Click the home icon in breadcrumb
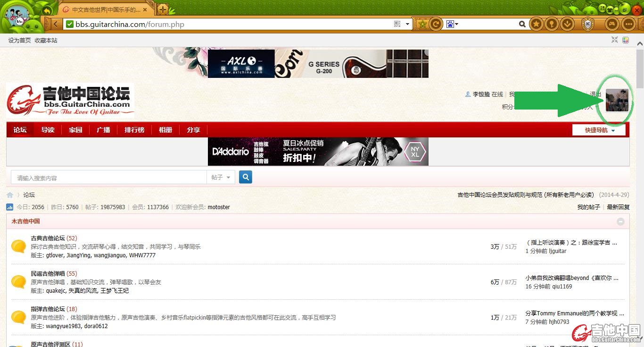The image size is (644, 347). 10,195
